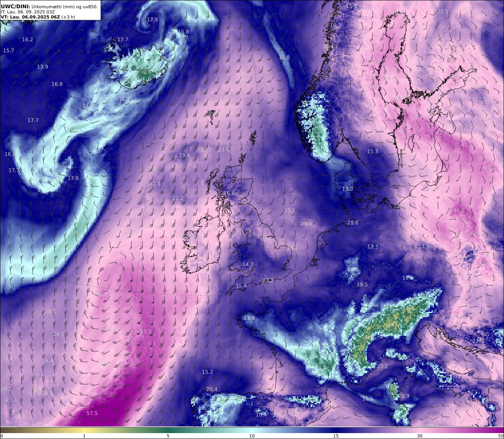Click the colorbar tick label 5
This screenshot has height=439, width=504.
[168, 436]
